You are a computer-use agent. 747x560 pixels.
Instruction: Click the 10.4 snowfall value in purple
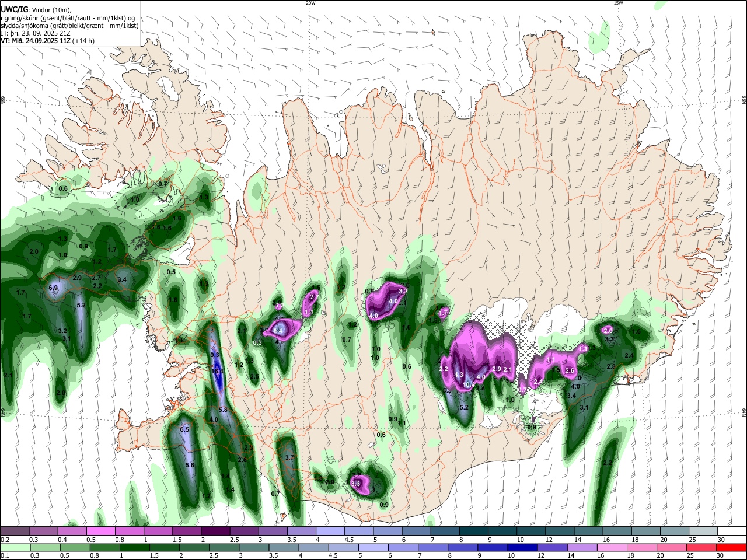[469, 384]
